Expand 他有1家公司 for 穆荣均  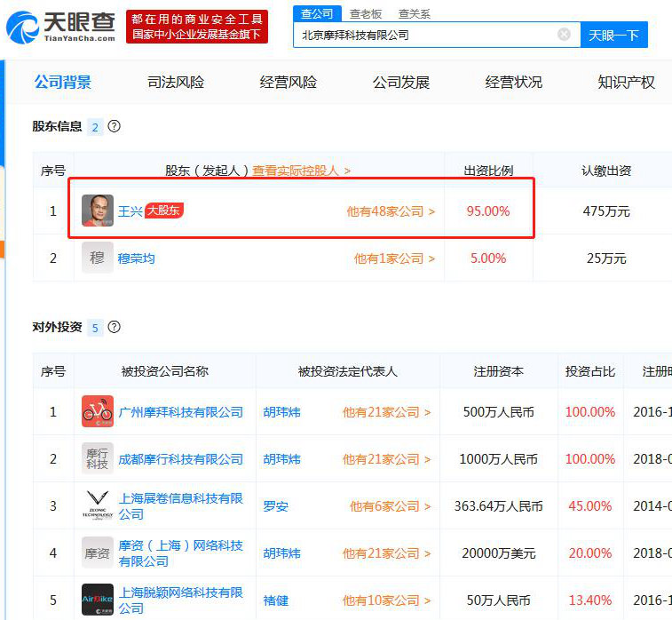point(394,258)
